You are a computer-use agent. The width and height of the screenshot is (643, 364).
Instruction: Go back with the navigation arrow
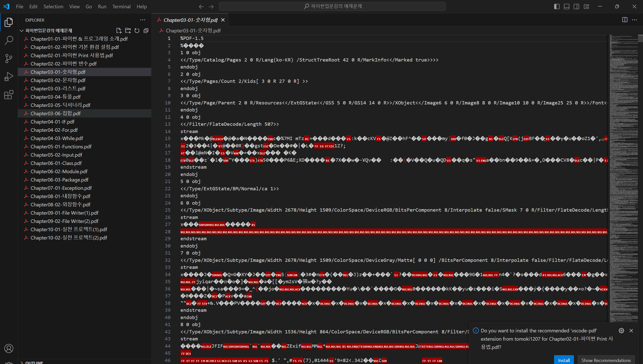pyautogui.click(x=201, y=7)
